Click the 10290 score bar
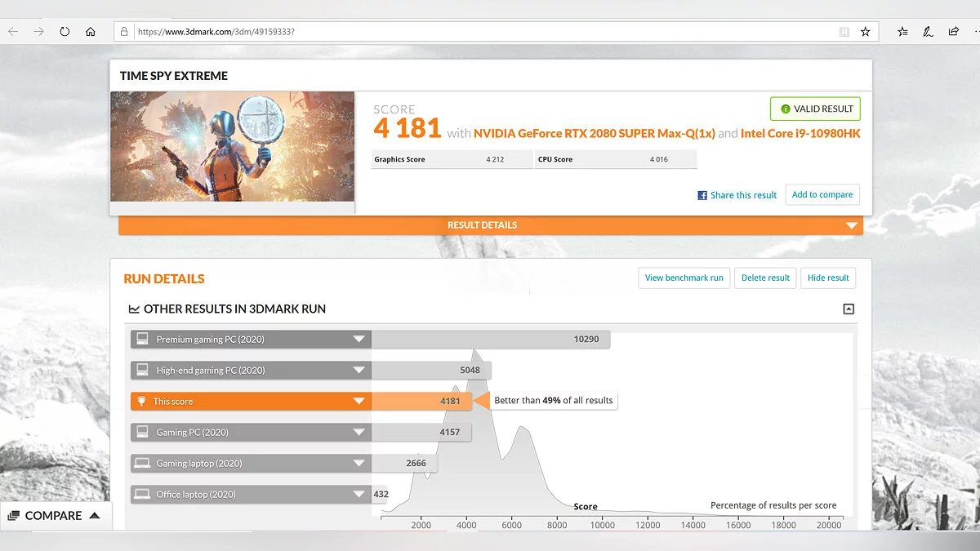Viewport: 980px width, 551px height. coord(491,339)
